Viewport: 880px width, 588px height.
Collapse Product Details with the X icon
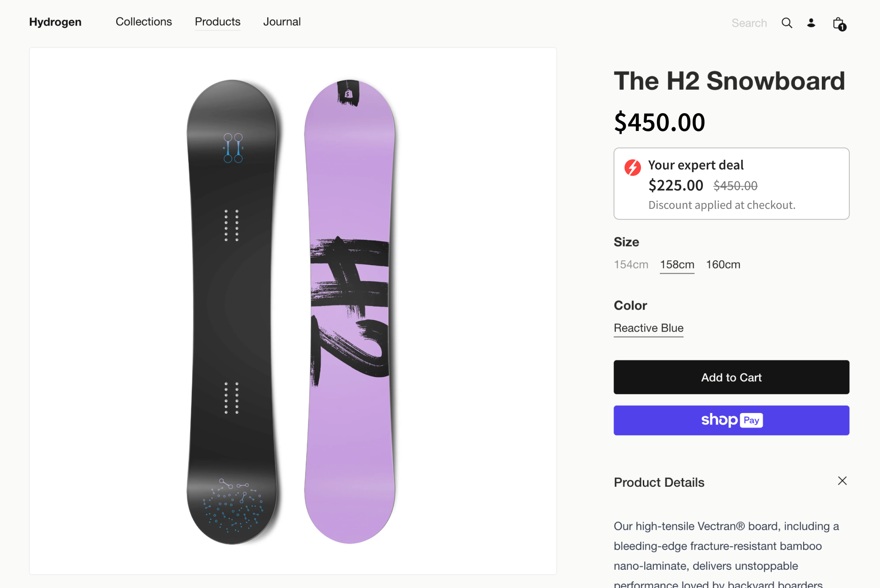(842, 481)
